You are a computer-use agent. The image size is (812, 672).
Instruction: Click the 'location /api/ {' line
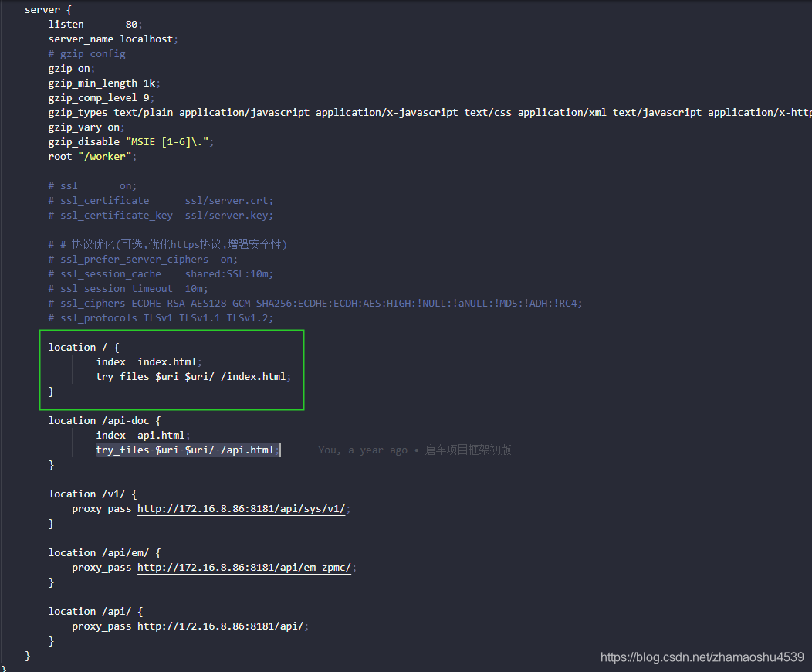pyautogui.click(x=96, y=612)
